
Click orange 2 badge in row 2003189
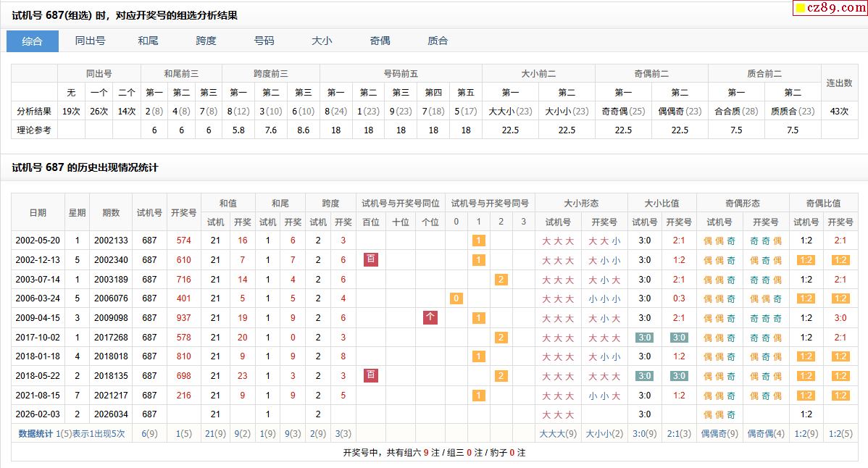click(x=501, y=280)
